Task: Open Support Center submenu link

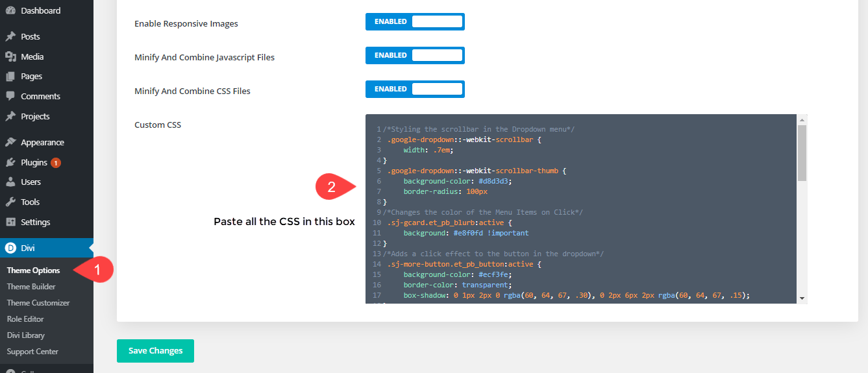Action: (x=32, y=352)
